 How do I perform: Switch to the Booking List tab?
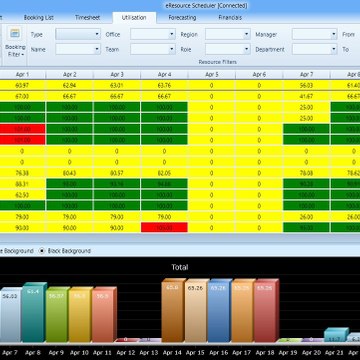click(x=39, y=18)
